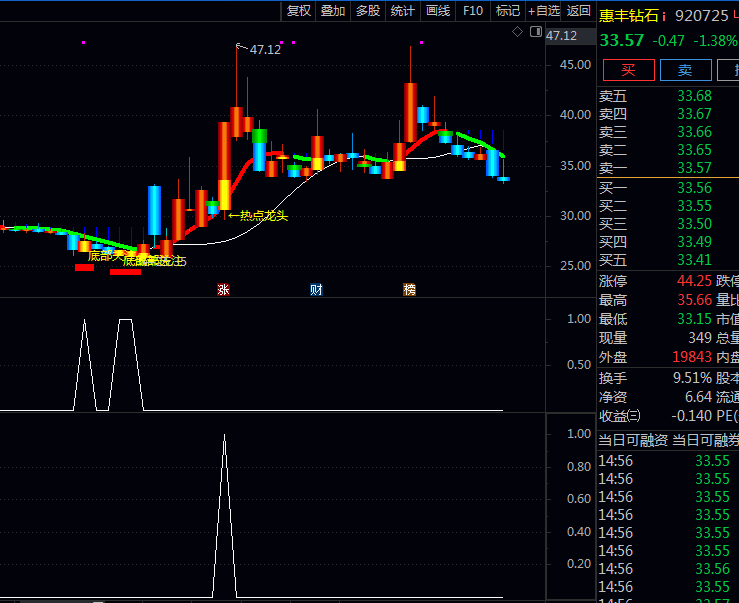The height and width of the screenshot is (603, 739).
Task: Click the diamond icon above the price axis
Action: pyautogui.click(x=517, y=33)
